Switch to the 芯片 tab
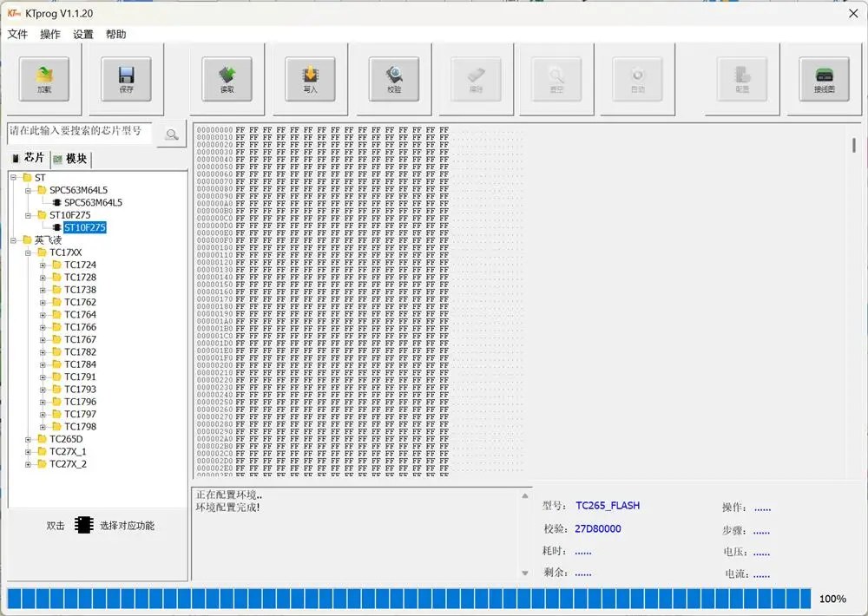Image resolution: width=868 pixels, height=616 pixels. point(29,158)
